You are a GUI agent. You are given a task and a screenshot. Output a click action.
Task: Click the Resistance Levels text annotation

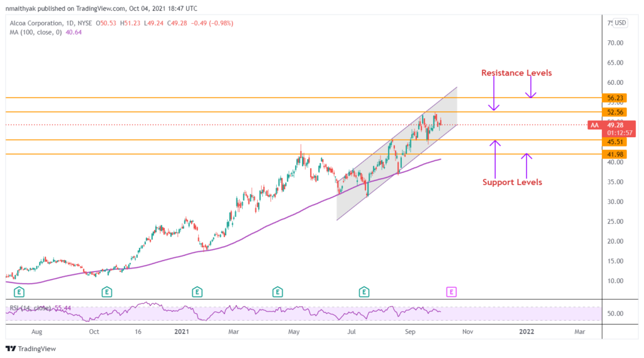point(516,73)
